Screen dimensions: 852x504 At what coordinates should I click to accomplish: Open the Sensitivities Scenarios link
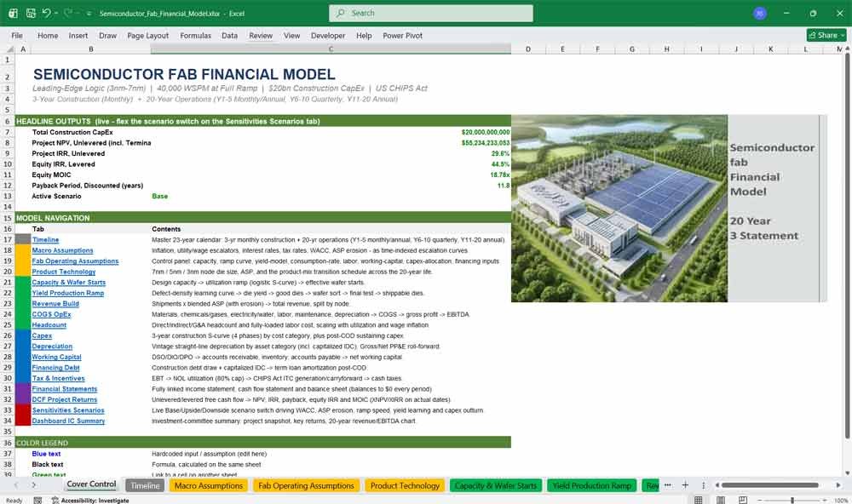click(68, 410)
